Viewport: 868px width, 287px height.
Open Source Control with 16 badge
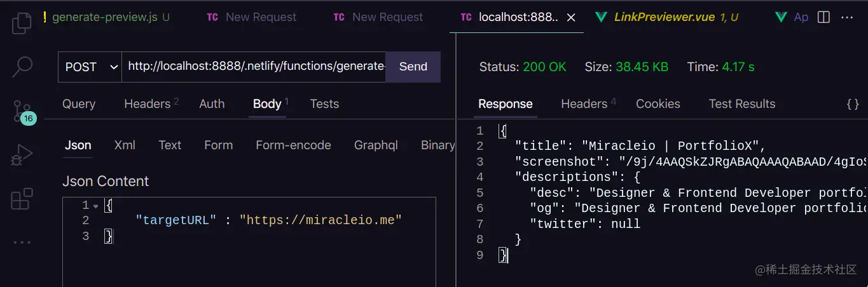click(22, 111)
